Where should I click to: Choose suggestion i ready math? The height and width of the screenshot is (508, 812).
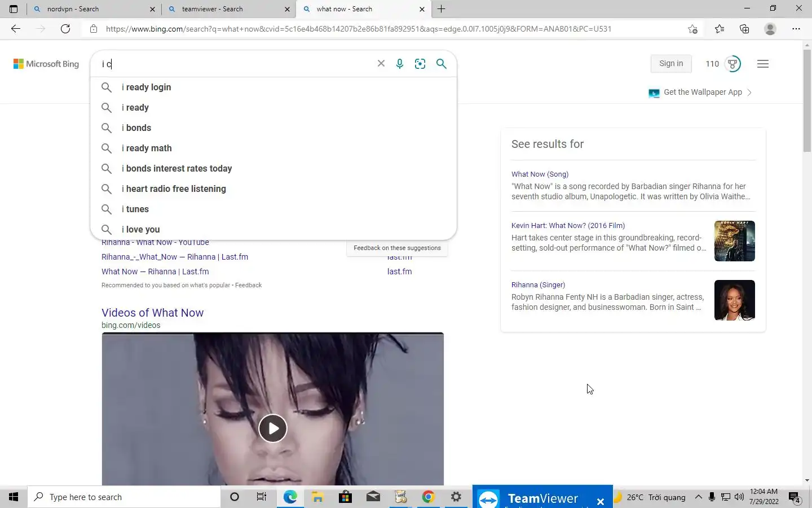click(273, 148)
